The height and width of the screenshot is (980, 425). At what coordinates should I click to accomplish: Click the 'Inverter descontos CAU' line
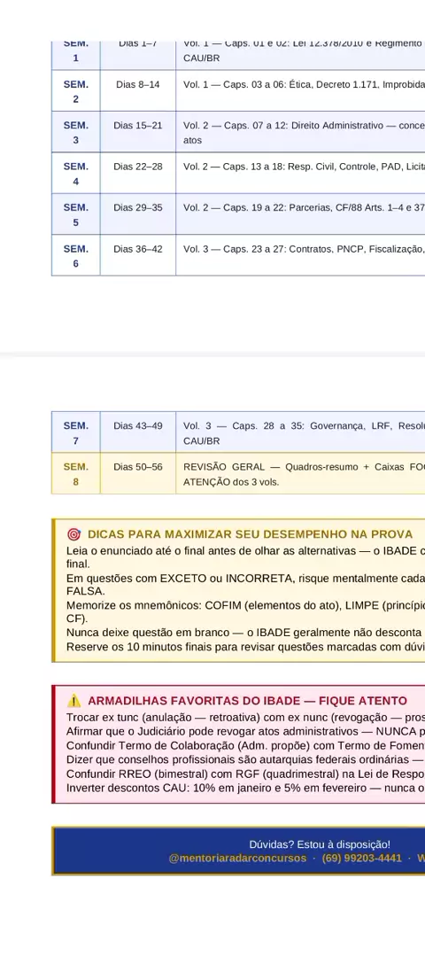[x=245, y=788]
